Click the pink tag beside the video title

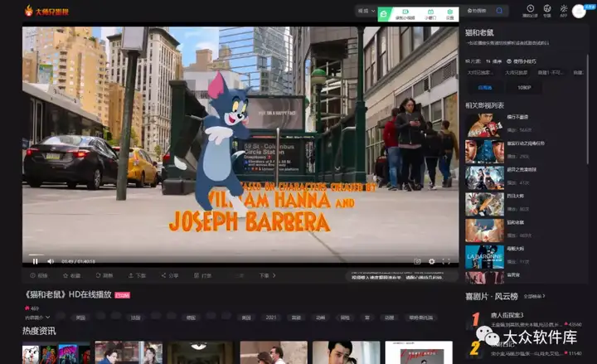pyautogui.click(x=122, y=295)
